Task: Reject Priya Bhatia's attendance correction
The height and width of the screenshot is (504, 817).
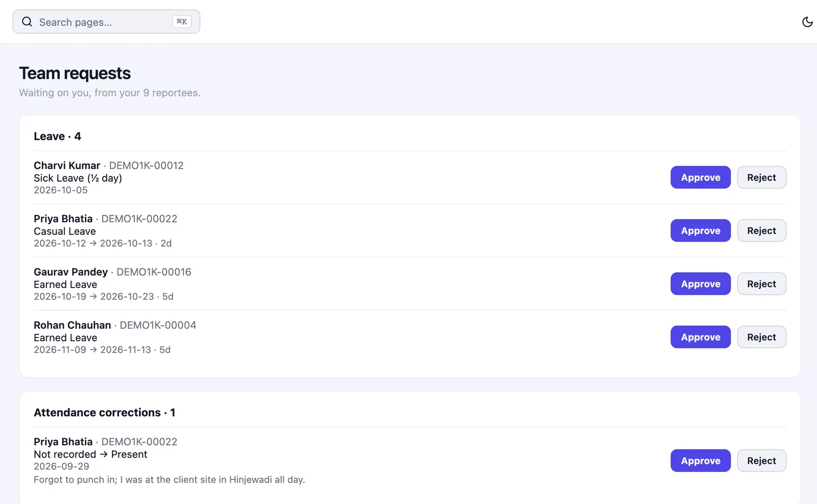Action: (761, 461)
